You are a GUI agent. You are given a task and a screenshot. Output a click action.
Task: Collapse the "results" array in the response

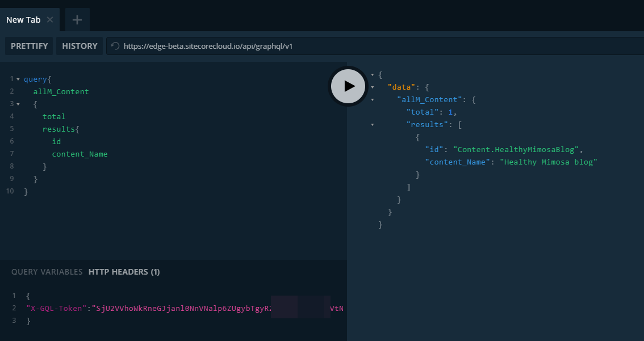(373, 125)
